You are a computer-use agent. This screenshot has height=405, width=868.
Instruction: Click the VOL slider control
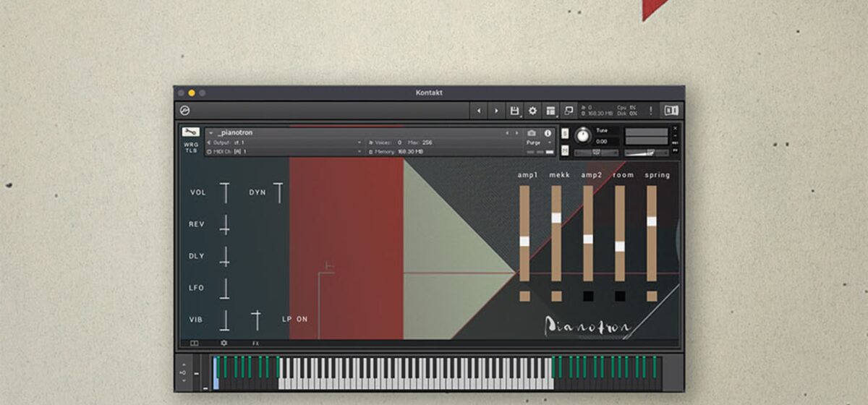(225, 192)
